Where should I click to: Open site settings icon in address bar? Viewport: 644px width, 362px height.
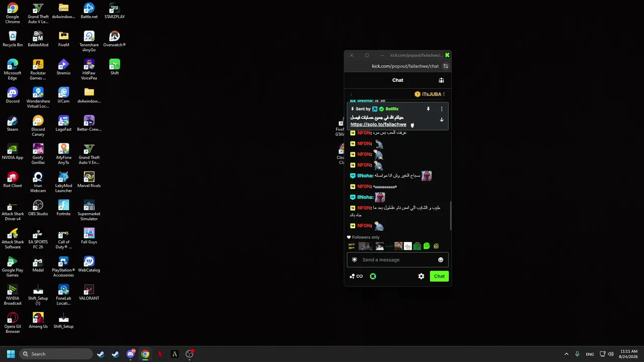point(446,66)
